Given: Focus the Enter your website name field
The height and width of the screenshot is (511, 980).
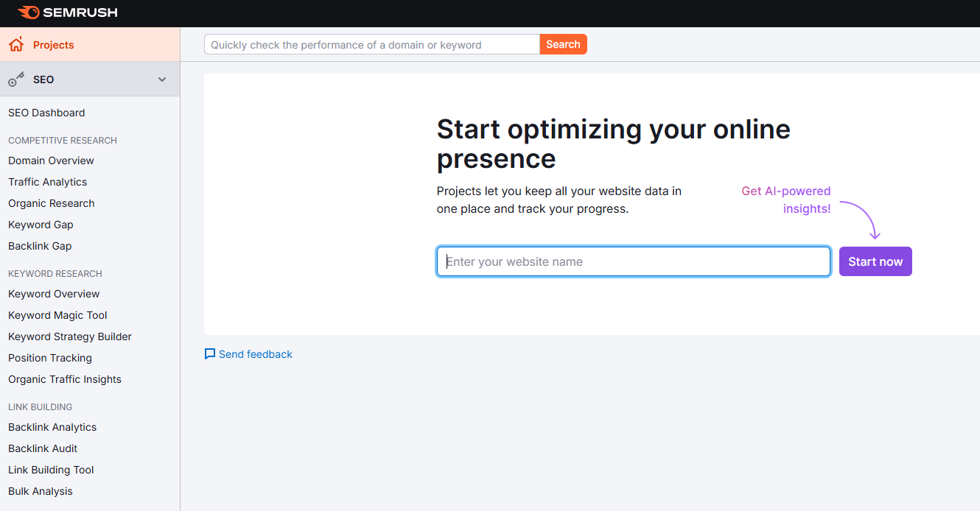Looking at the screenshot, I should pyautogui.click(x=634, y=261).
